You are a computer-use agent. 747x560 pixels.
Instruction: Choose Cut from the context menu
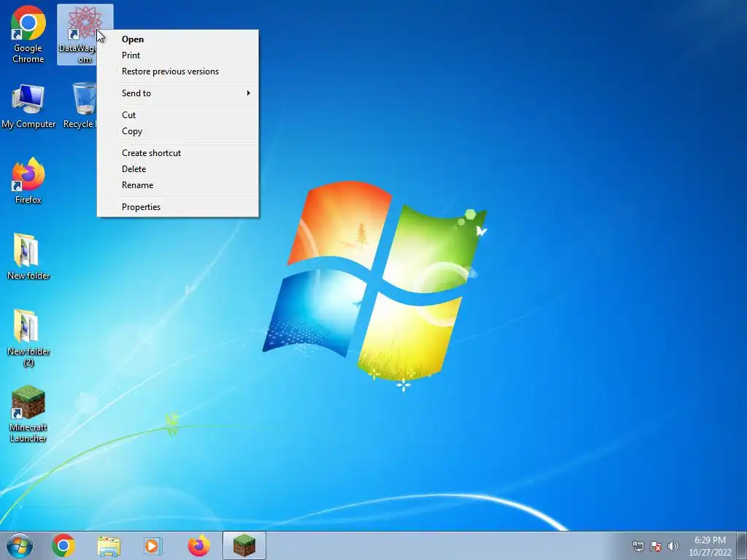178,115
